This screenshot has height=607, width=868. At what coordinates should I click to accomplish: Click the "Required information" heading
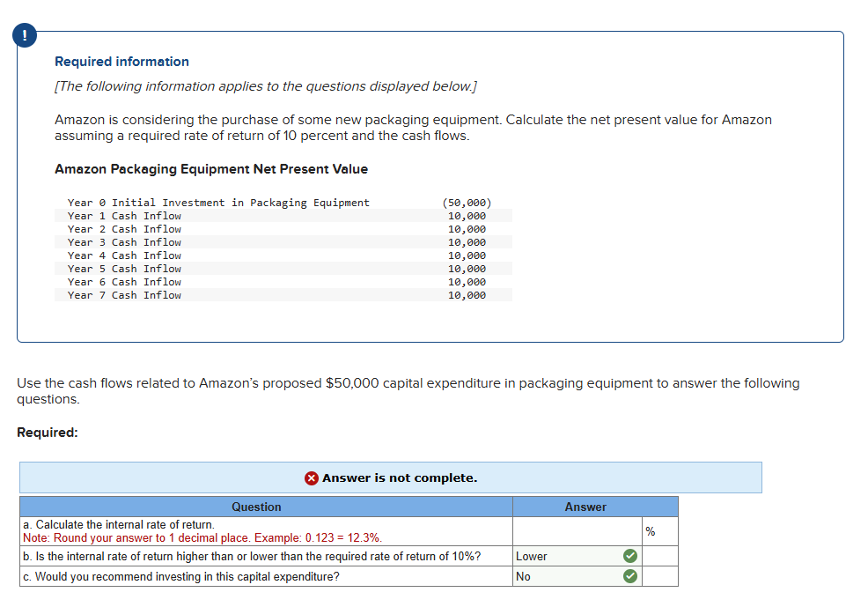[x=121, y=62]
